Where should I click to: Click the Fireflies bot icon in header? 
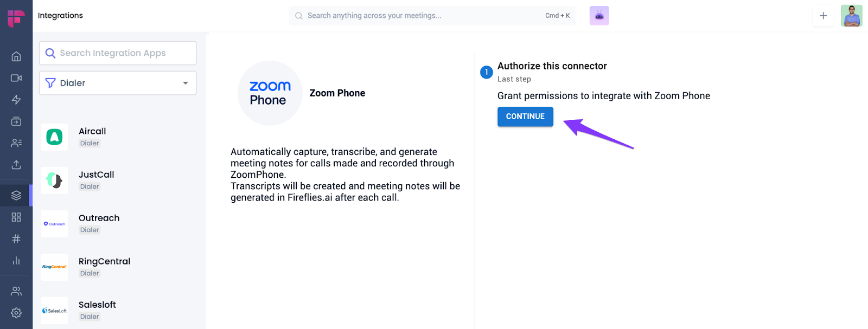click(x=599, y=16)
